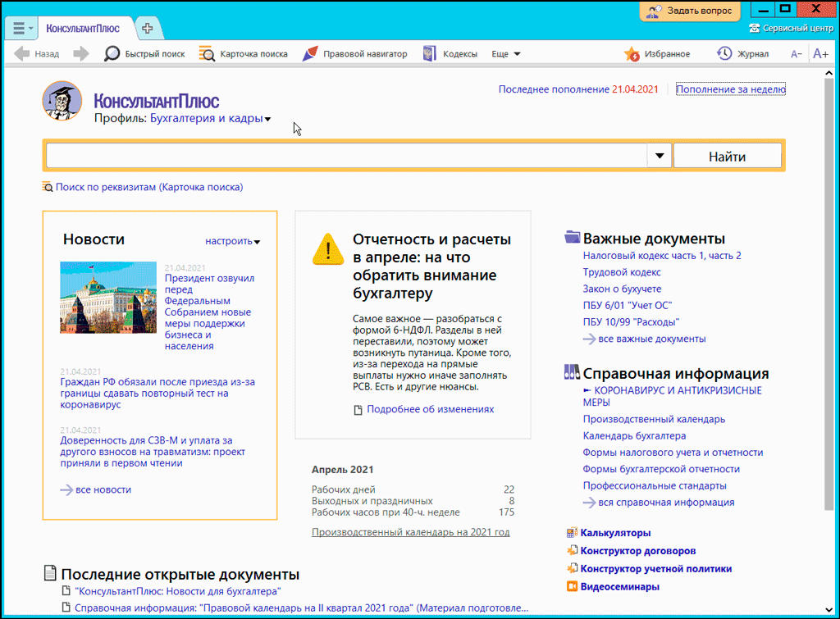Open news about Президент озвучил новые меры

[209, 312]
